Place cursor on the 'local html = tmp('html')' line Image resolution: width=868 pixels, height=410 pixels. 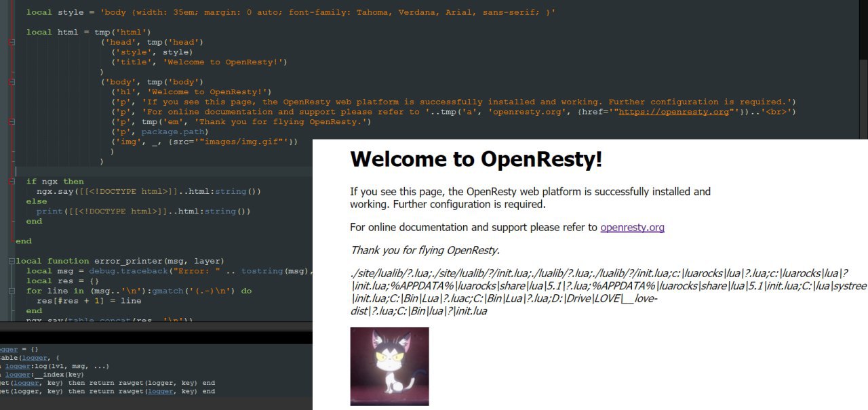coord(88,32)
